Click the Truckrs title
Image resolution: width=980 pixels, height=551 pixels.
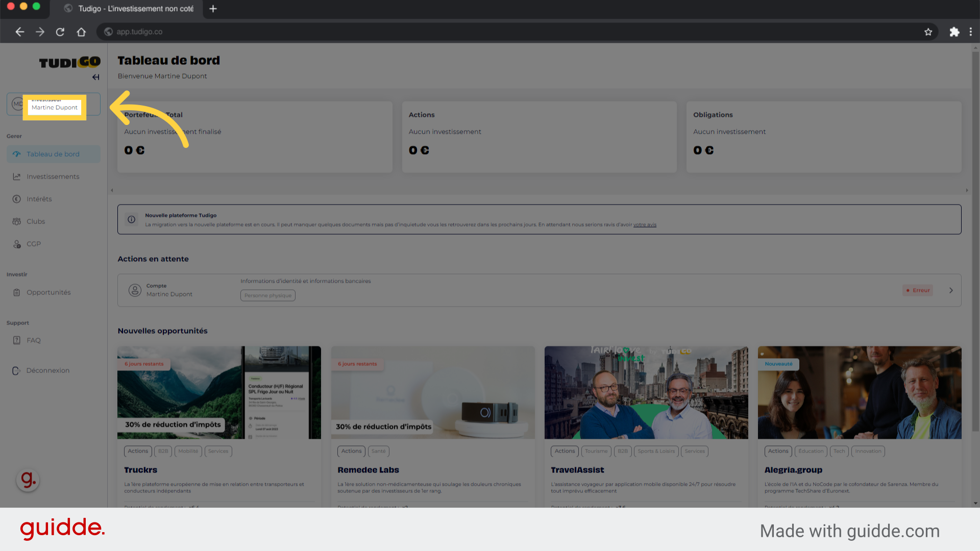coord(141,470)
